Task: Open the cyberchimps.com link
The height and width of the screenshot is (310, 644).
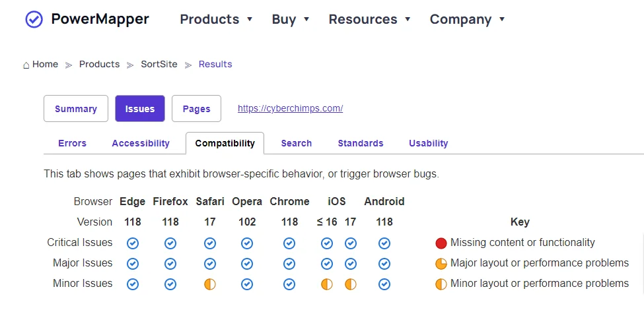Action: pyautogui.click(x=291, y=109)
